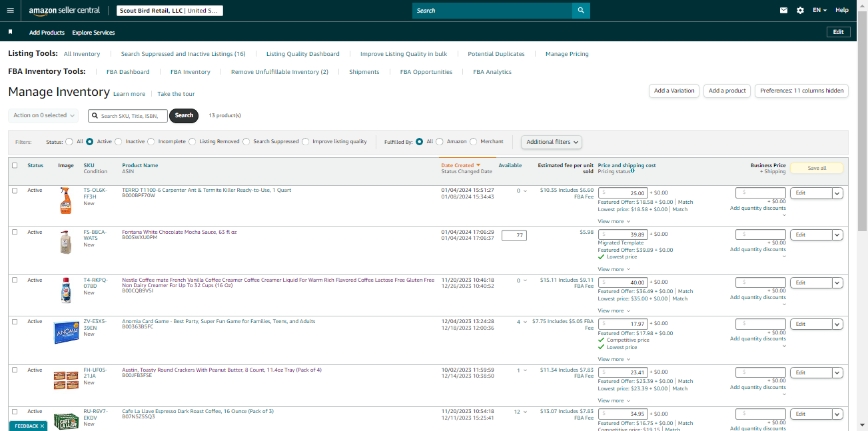The width and height of the screenshot is (868, 431).
Task: Open the Scout Bird Retail account switcher
Action: (x=170, y=11)
